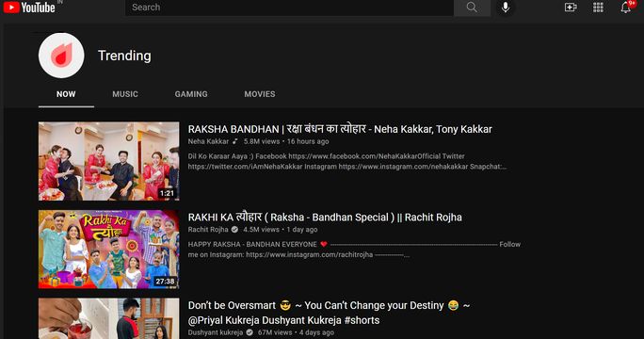Open the Rakhi Ka Tyohar video thumbnail
The height and width of the screenshot is (339, 644).
pyautogui.click(x=109, y=249)
